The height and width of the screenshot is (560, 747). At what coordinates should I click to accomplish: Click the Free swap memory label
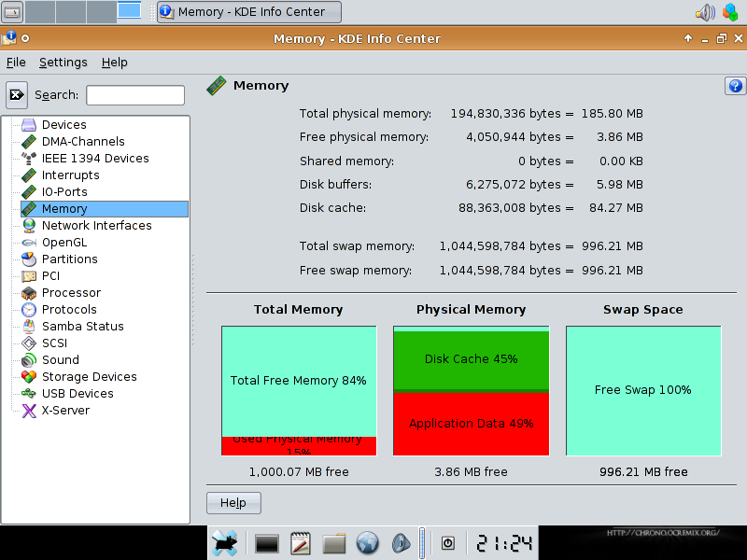click(x=356, y=271)
